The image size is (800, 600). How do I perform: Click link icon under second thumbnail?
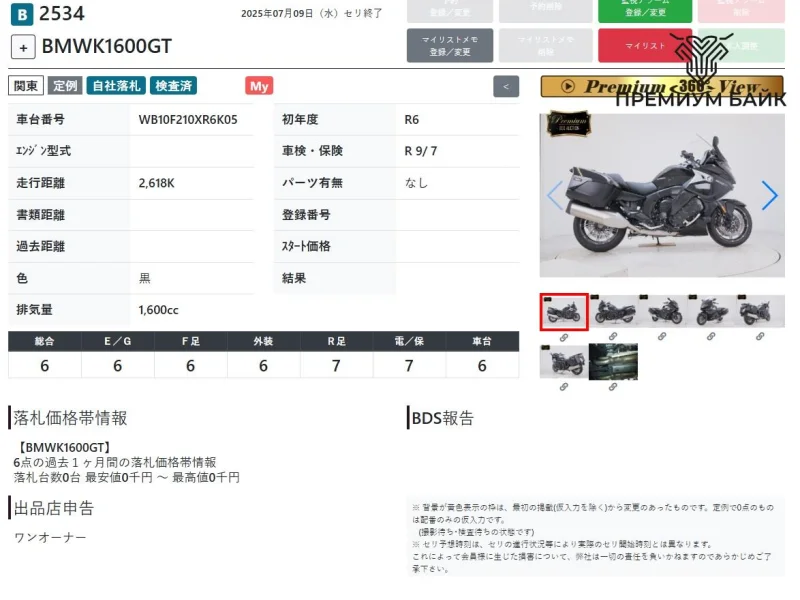point(614,337)
